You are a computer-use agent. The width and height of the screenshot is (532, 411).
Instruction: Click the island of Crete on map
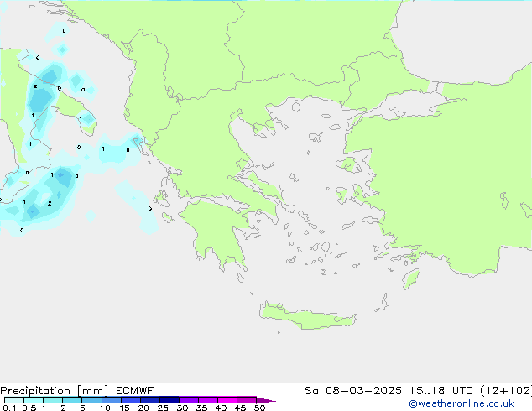308,315
